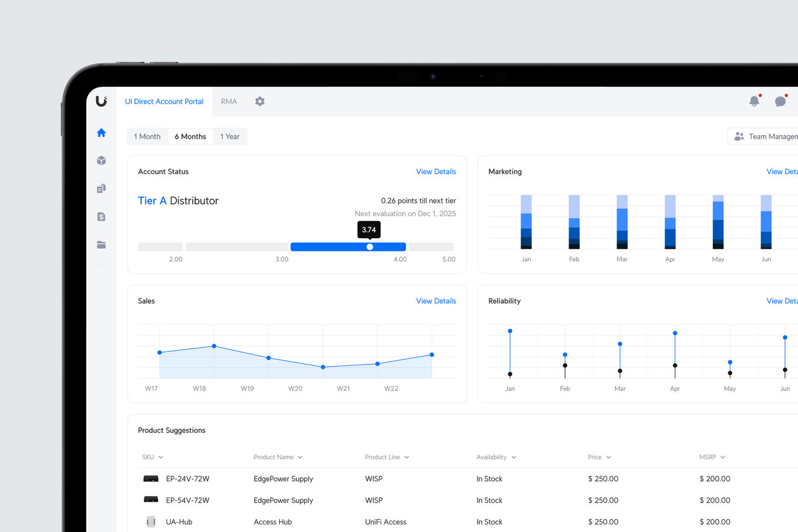Click WISP cell in EP-24V-72W row
This screenshot has width=798, height=532.
tap(374, 479)
